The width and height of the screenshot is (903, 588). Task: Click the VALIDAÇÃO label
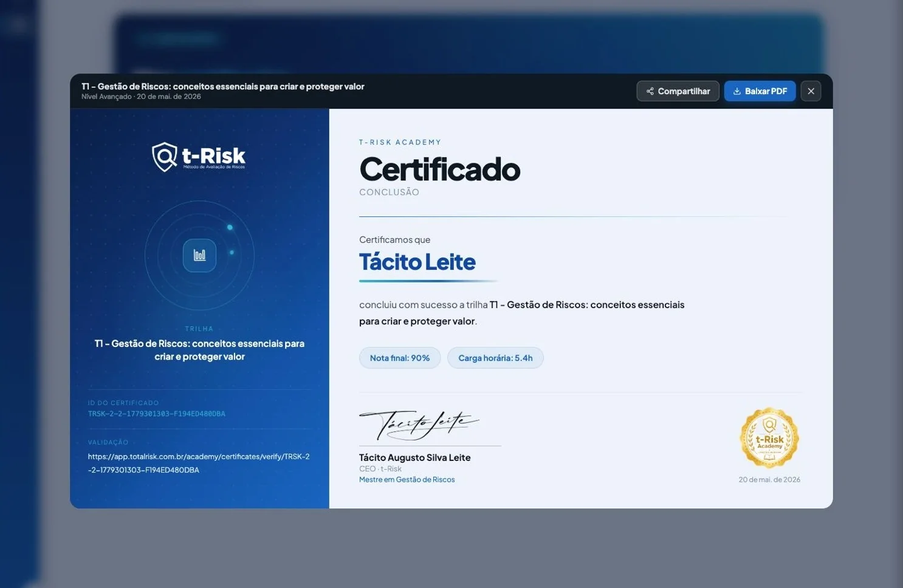click(108, 442)
